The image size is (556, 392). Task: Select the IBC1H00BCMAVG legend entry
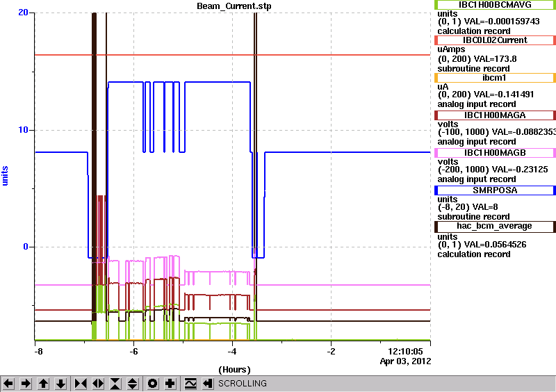[495, 5]
